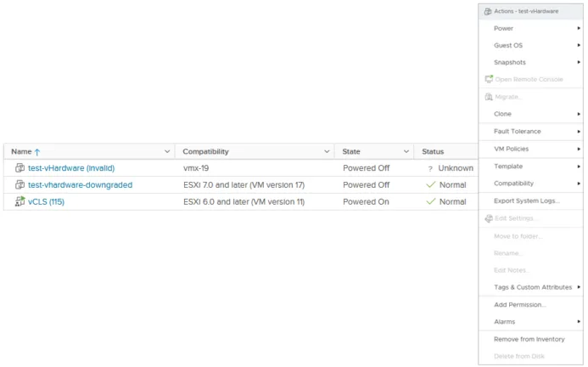Click the green checkmark in vCLS (115) row
Image resolution: width=588 pixels, height=367 pixels.
[431, 201]
